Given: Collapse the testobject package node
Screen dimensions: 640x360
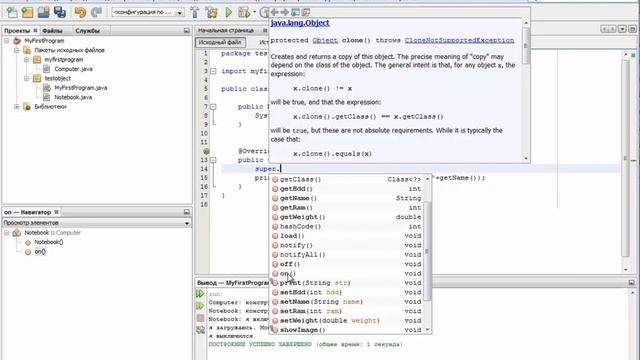Looking at the screenshot, I should (x=27, y=78).
